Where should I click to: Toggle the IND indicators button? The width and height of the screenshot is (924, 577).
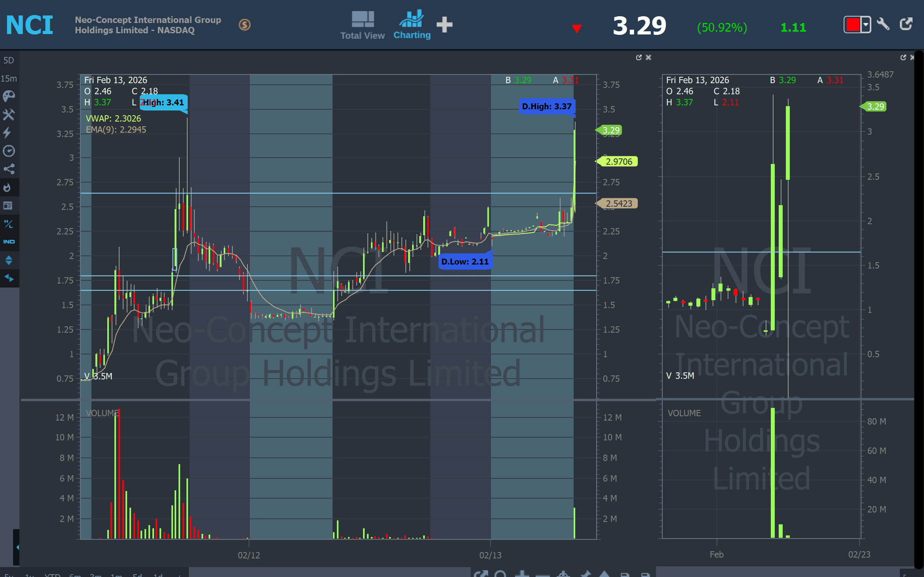(9, 242)
